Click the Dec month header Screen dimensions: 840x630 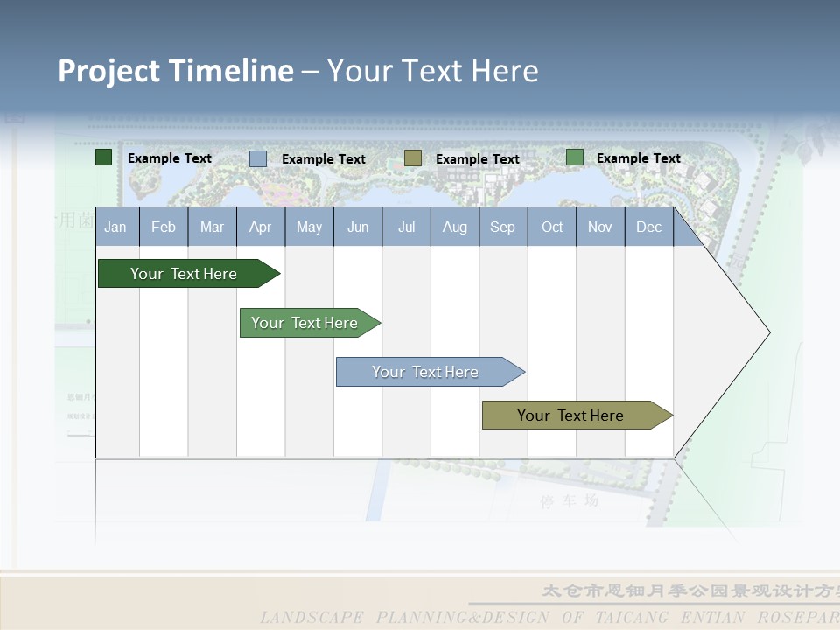tap(648, 227)
